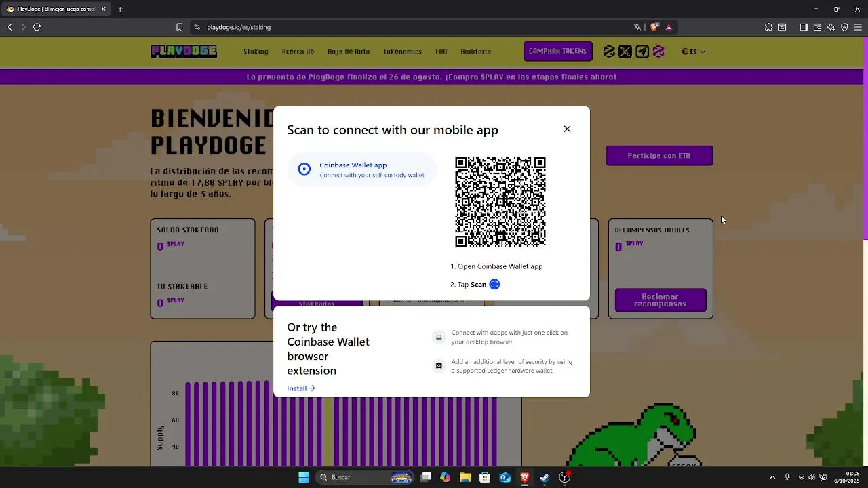Select the Coinbase Wallet app option
The width and height of the screenshot is (868, 488).
[x=362, y=169]
